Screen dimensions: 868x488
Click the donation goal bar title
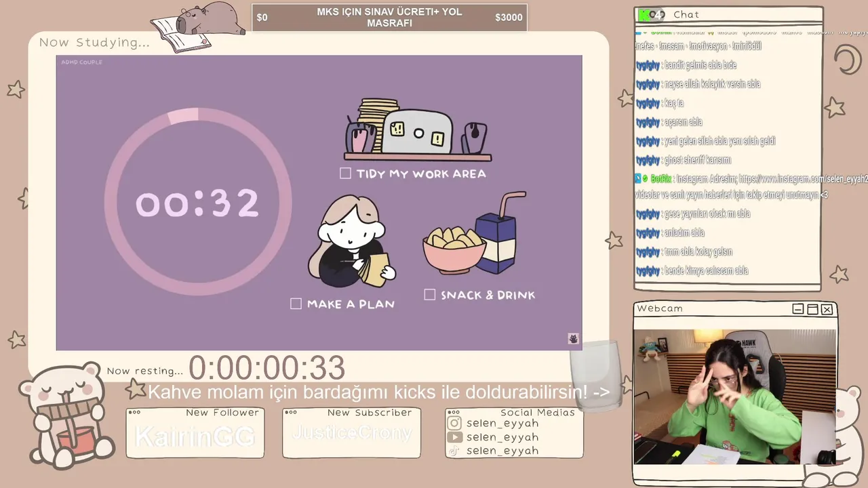[389, 18]
